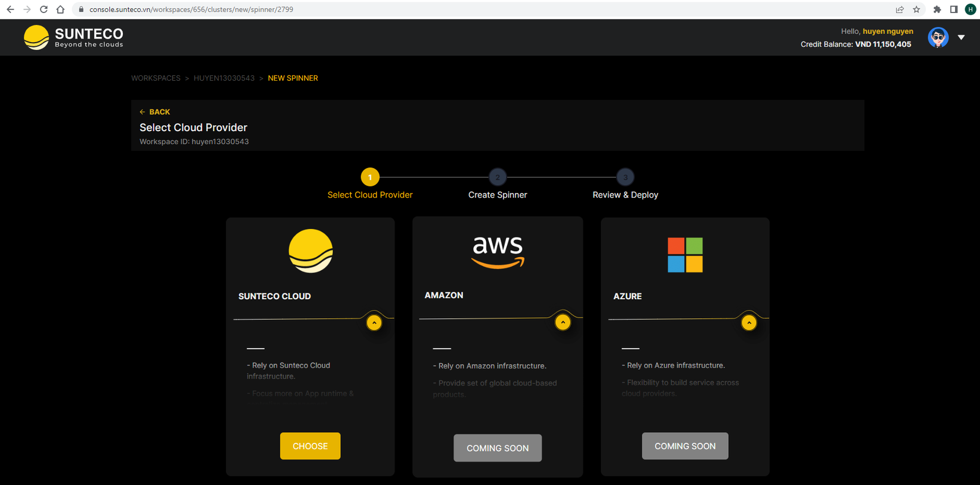Open the browser extensions puzzle icon
Image resolution: width=980 pixels, height=485 pixels.
[x=937, y=9]
